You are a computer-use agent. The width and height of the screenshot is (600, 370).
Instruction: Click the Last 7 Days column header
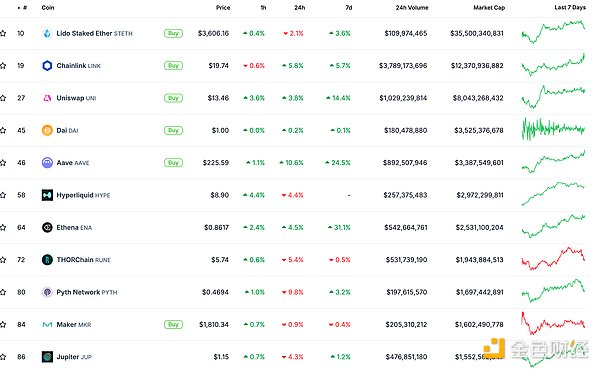pos(570,7)
